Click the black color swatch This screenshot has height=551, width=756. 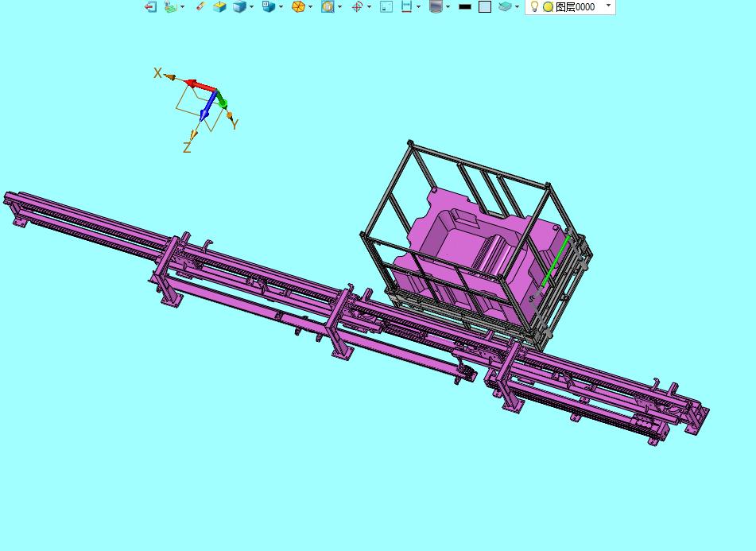(465, 6)
